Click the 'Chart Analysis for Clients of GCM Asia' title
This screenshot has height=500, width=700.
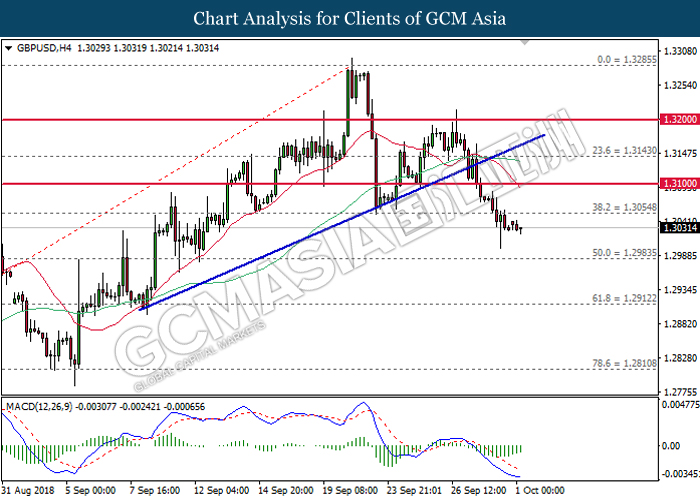click(x=350, y=18)
